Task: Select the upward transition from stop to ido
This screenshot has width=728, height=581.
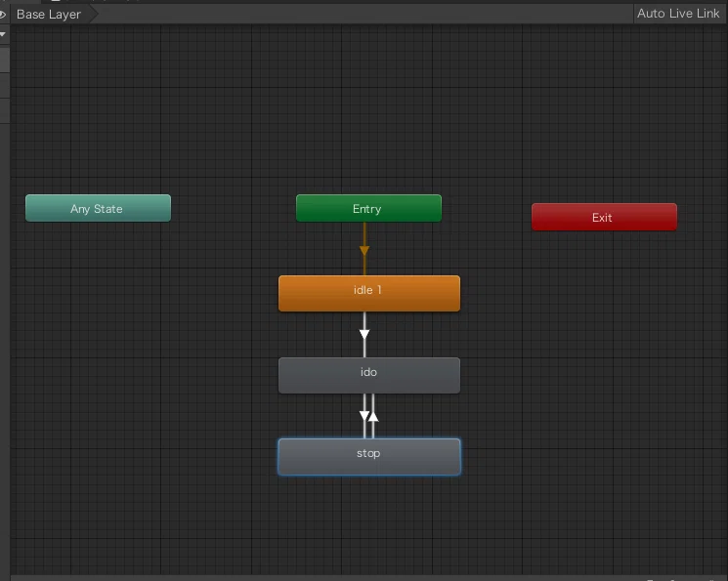Action: point(373,417)
